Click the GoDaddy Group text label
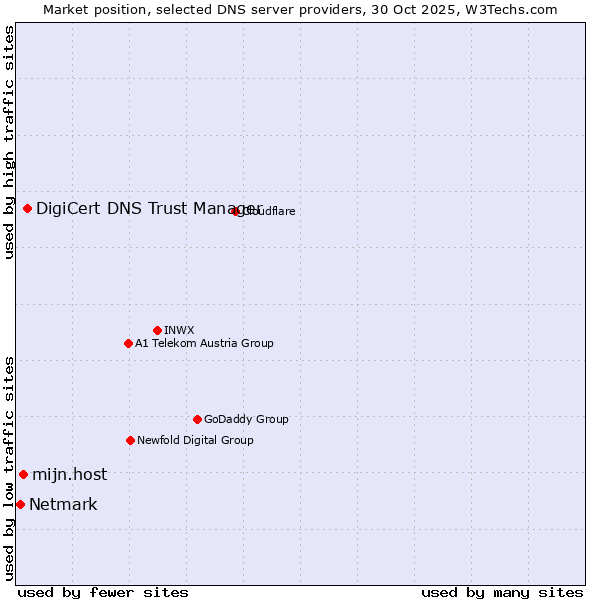 pyautogui.click(x=246, y=419)
